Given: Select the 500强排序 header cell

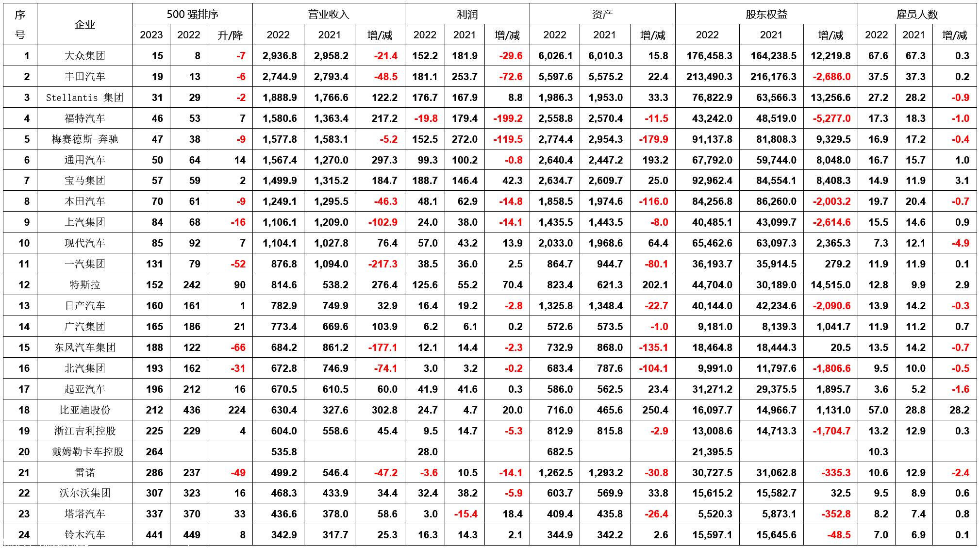Looking at the screenshot, I should click(x=192, y=14).
